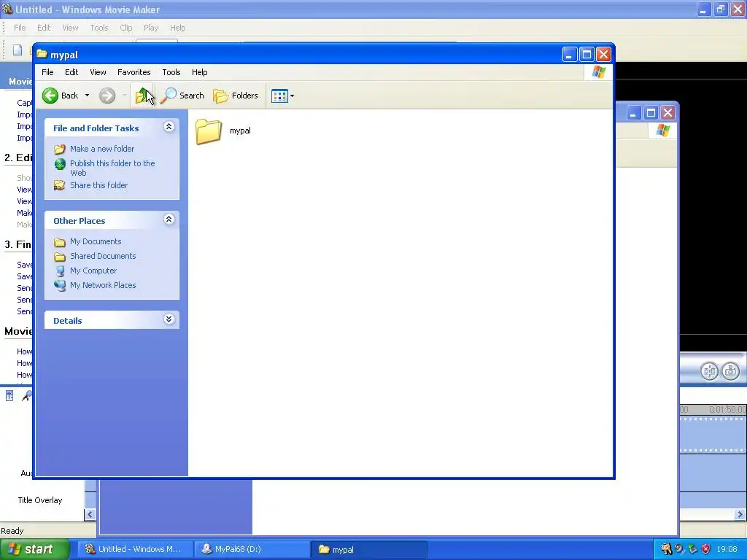Click Share this folder link
The height and width of the screenshot is (560, 747).
click(x=98, y=185)
